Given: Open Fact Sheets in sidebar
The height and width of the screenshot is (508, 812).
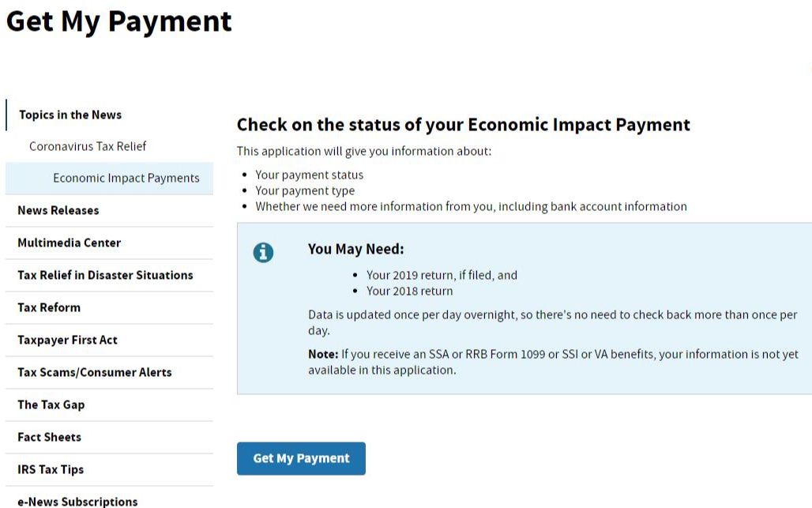Looking at the screenshot, I should (x=49, y=437).
